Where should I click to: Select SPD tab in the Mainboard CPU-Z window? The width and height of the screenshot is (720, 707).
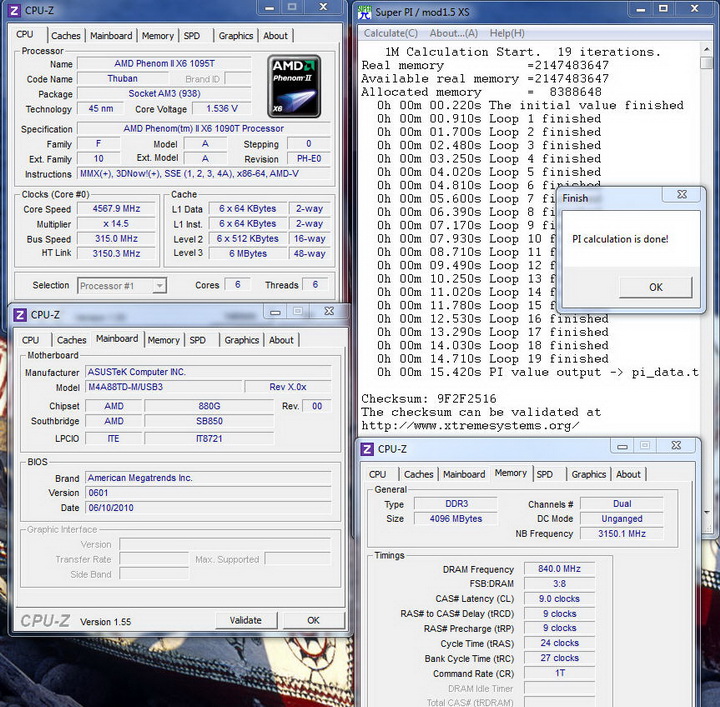point(198,340)
